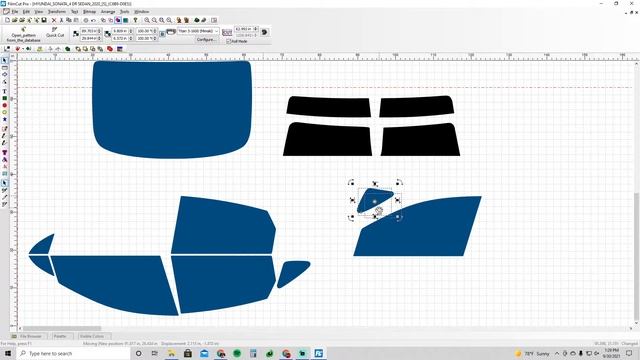
Task: Toggle the proportional lock icon
Action: point(162,34)
